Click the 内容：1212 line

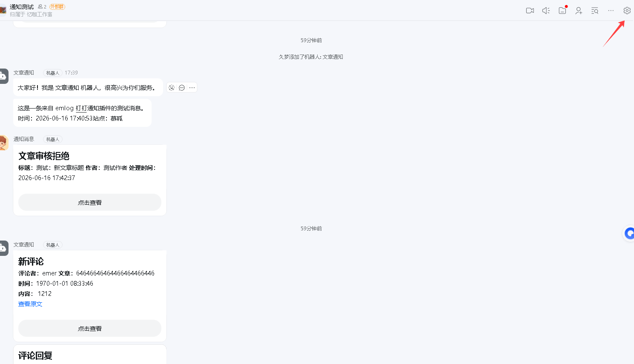[35, 294]
